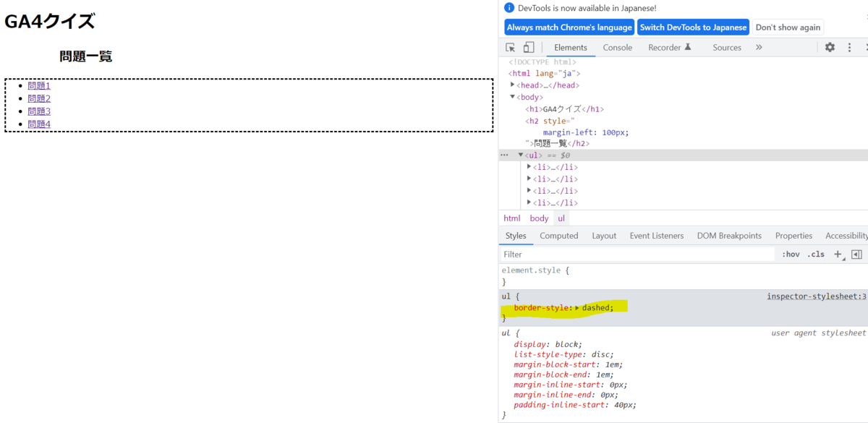Open the 問題1 link

point(39,85)
